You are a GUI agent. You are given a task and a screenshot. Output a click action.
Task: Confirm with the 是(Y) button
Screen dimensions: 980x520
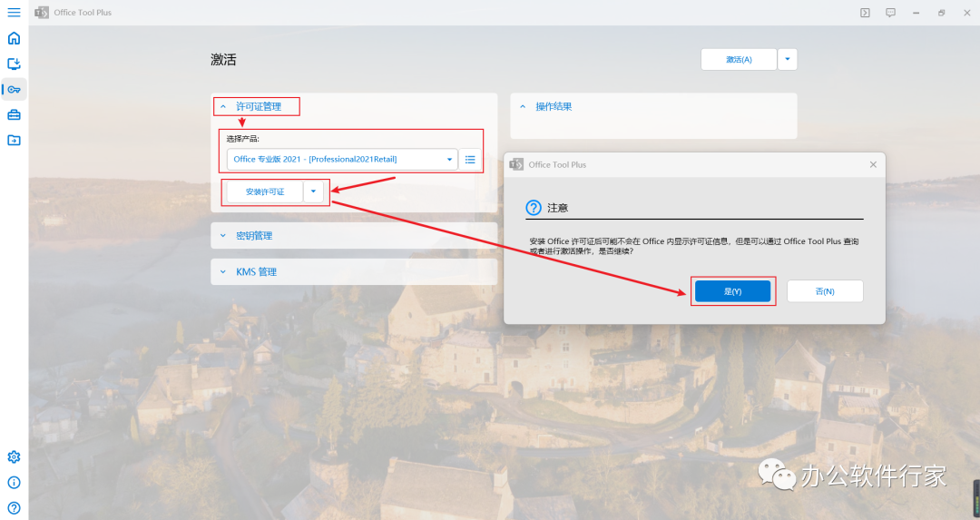732,291
